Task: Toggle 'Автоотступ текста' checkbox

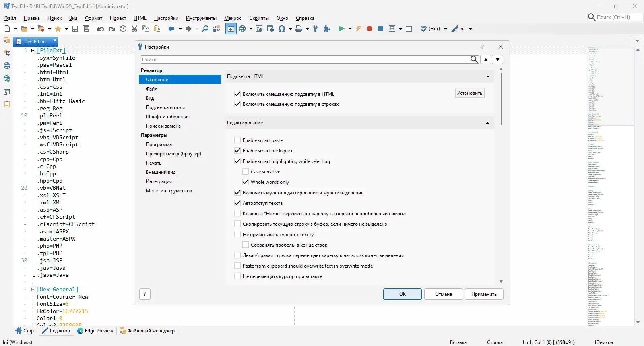Action: [x=237, y=203]
